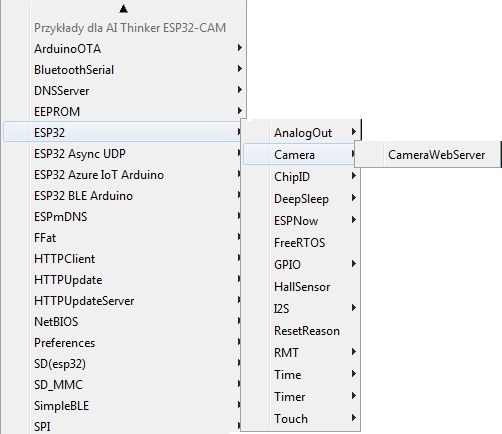Expand arrow next to BluetoothSerial
502x434 pixels.
coord(239,69)
